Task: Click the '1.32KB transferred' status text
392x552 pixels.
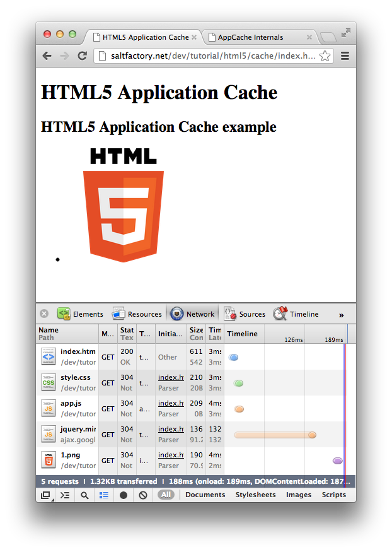Action: coord(124,481)
